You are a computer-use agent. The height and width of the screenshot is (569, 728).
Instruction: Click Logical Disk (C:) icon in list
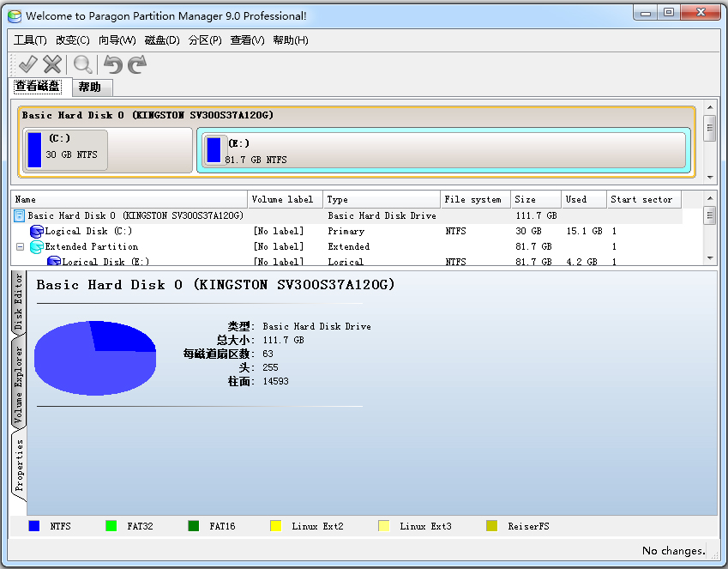(x=36, y=232)
